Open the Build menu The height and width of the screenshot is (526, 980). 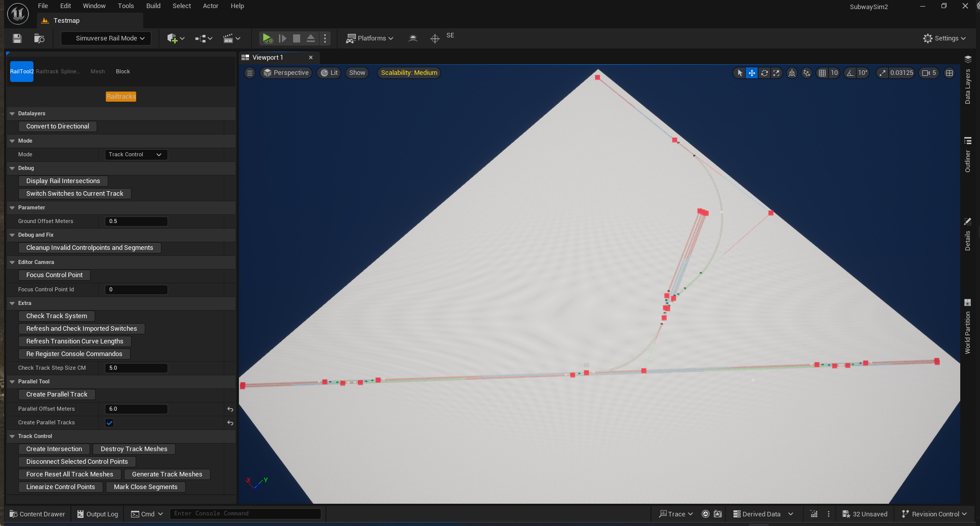tap(153, 6)
